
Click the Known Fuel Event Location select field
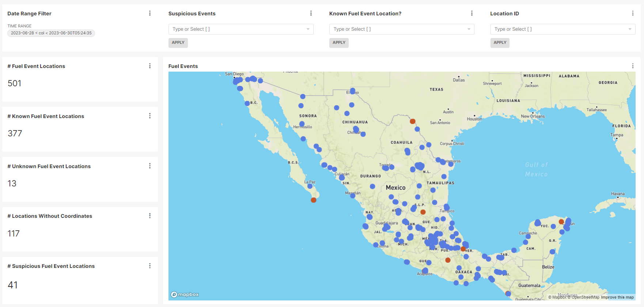(x=402, y=29)
